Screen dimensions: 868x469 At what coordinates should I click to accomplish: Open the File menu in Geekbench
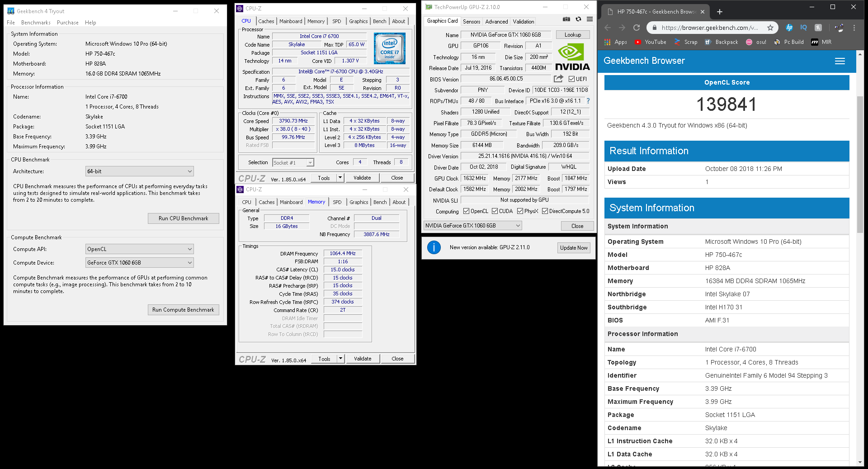click(x=11, y=23)
